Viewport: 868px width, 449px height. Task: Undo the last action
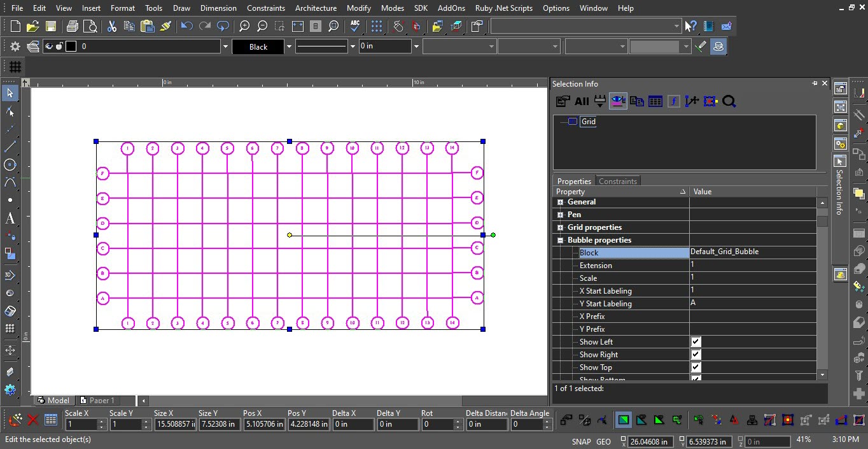[186, 26]
